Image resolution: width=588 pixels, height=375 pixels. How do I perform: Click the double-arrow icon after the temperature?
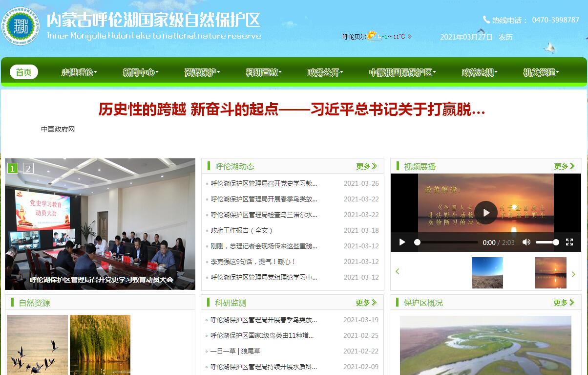click(409, 36)
